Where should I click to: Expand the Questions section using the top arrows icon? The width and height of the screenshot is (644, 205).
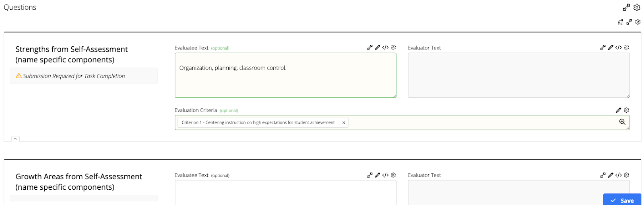[x=626, y=7]
